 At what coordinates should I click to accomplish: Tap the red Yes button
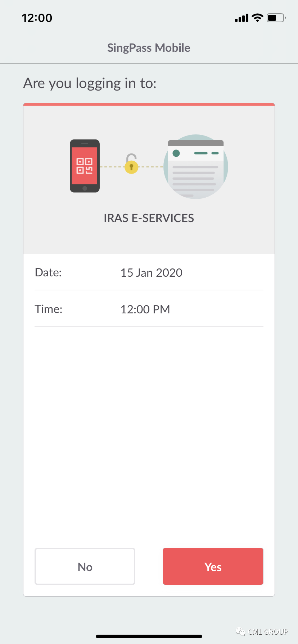click(213, 566)
